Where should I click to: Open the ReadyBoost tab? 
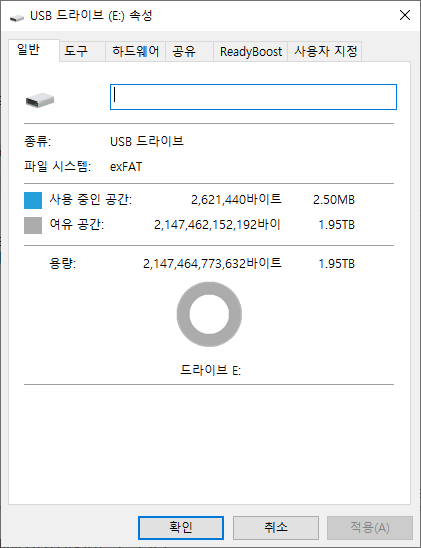251,52
